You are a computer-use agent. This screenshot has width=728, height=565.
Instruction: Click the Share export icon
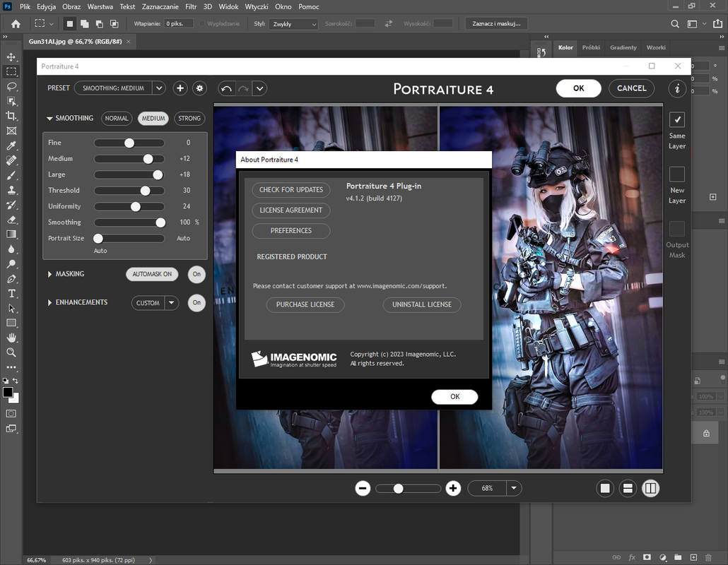point(717,23)
